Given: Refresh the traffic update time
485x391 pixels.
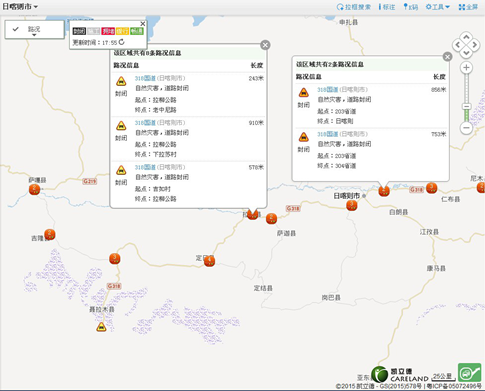Looking at the screenshot, I should click(122, 42).
